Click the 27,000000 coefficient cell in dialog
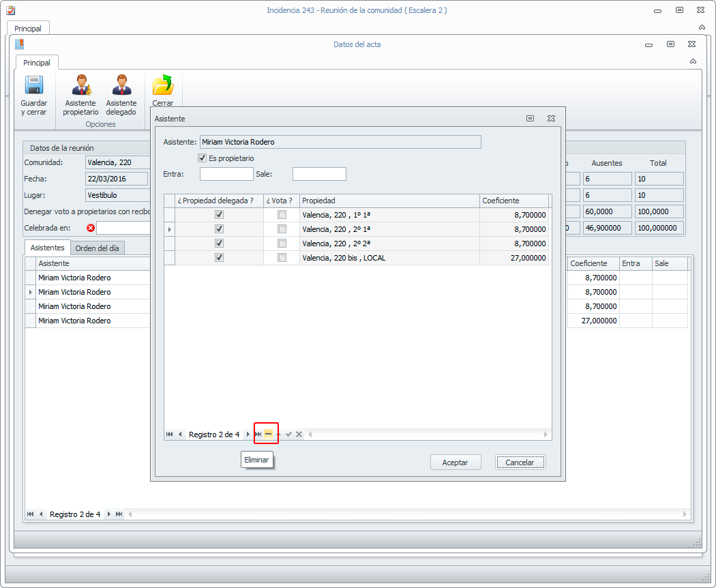The width and height of the screenshot is (716, 588). [x=514, y=258]
